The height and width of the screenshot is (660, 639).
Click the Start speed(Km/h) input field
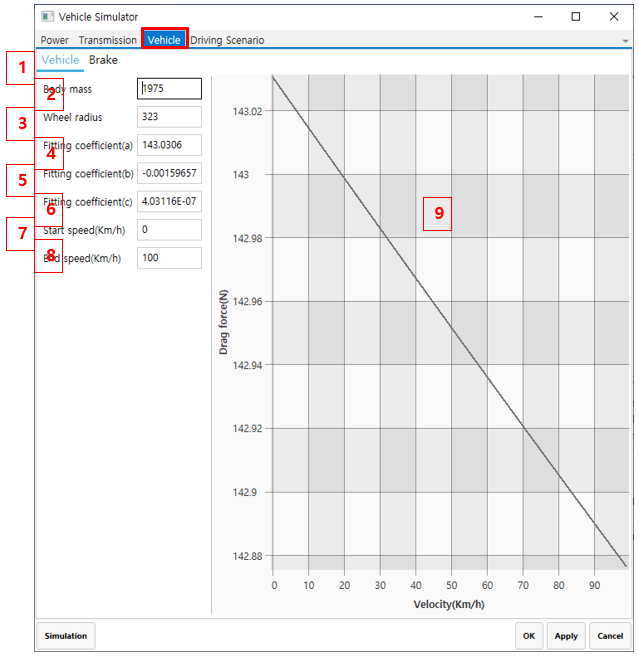point(169,229)
